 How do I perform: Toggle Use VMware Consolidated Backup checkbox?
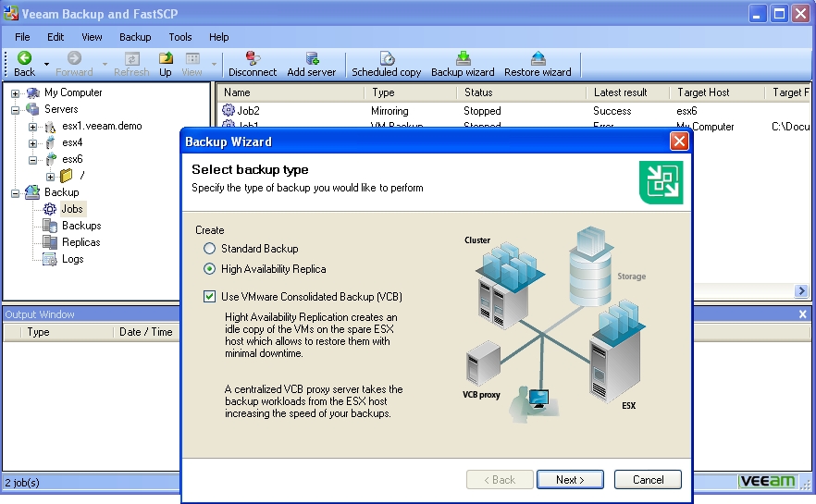click(209, 297)
